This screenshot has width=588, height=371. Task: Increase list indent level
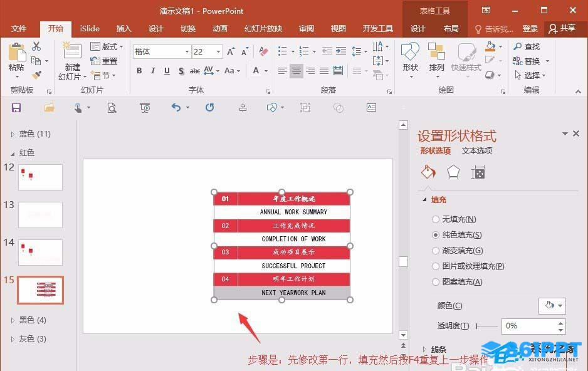tap(341, 51)
